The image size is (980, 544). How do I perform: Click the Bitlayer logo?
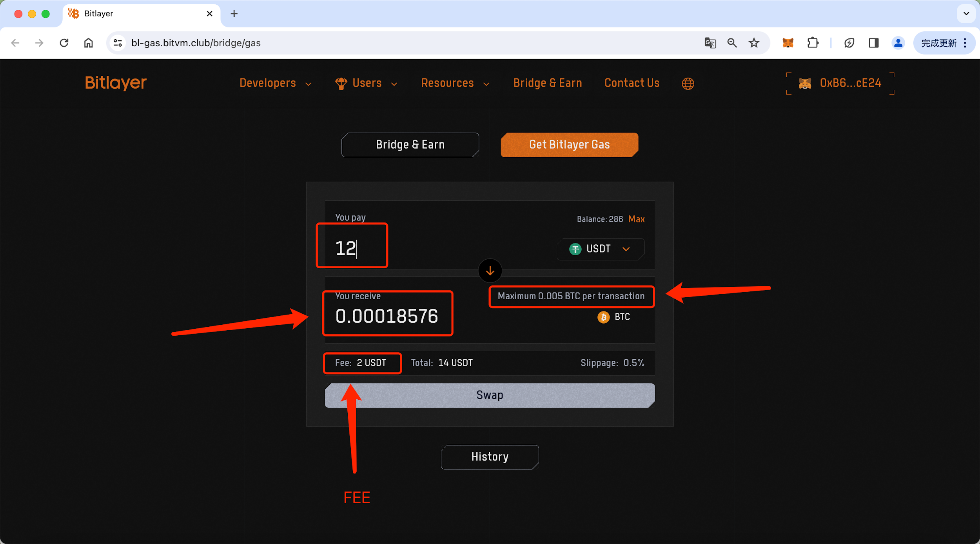pos(116,83)
